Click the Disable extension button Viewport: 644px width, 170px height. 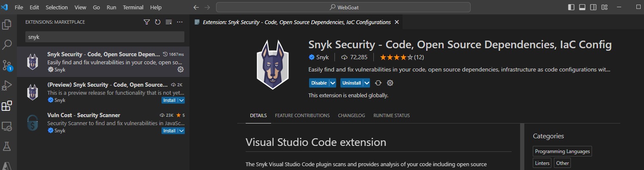click(319, 83)
